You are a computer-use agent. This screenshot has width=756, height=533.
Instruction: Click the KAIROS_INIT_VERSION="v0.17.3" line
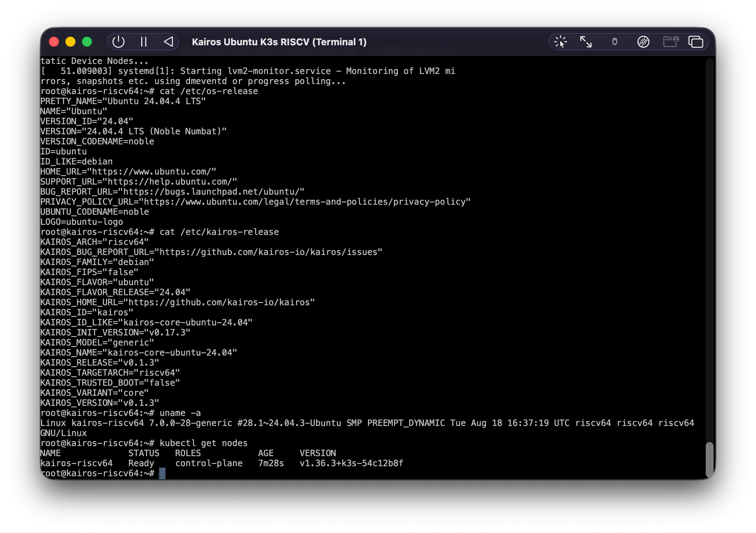(115, 333)
